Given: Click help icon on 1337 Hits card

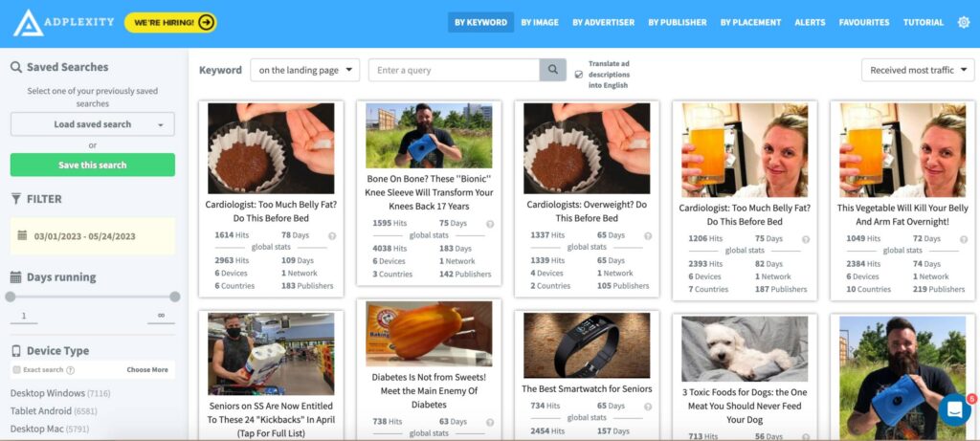Looking at the screenshot, I should pyautogui.click(x=648, y=235).
